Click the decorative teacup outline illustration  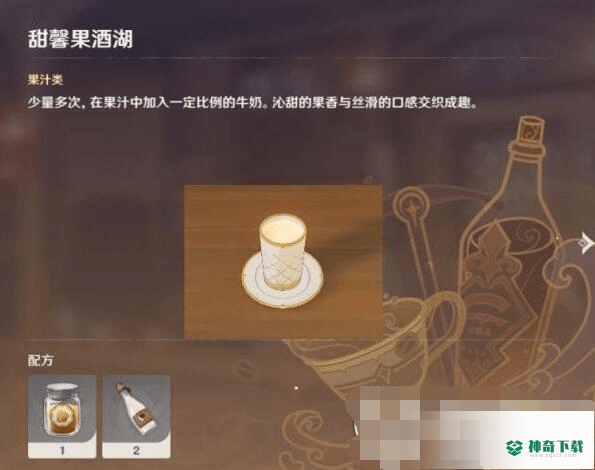379,341
